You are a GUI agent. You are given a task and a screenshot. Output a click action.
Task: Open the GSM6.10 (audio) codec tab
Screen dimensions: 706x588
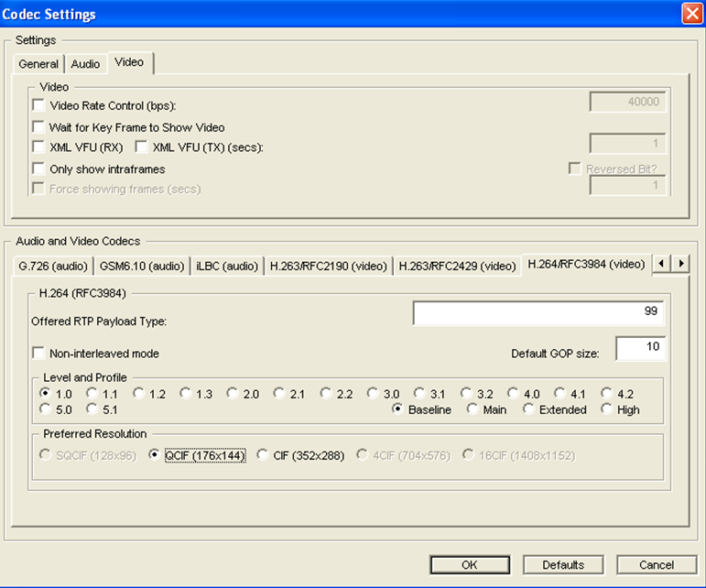pos(142,267)
